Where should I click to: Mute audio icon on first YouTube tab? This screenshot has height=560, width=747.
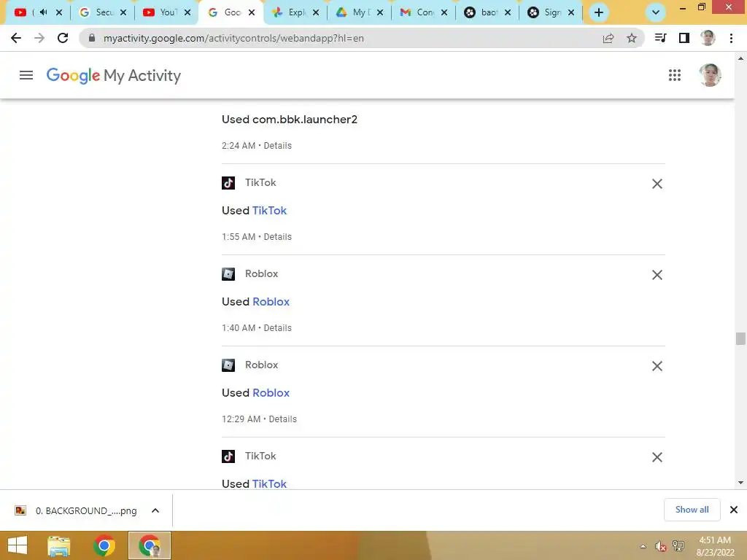[43, 12]
